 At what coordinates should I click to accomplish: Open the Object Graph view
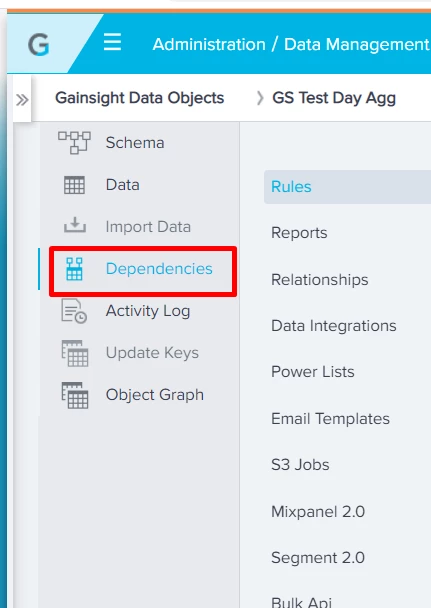(155, 395)
